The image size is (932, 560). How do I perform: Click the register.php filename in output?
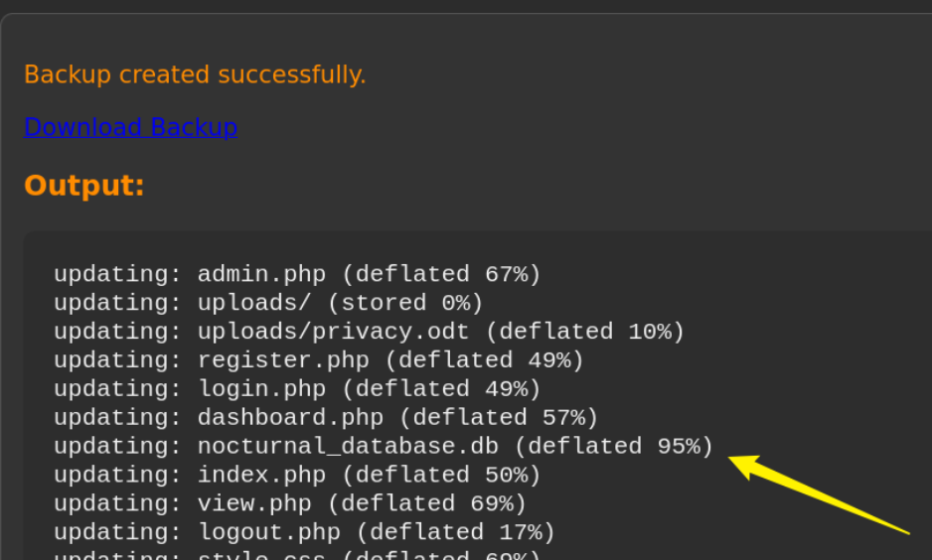coord(283,360)
